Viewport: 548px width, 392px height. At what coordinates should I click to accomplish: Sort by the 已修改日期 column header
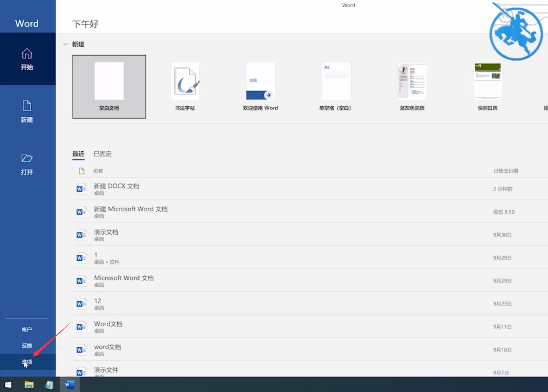[505, 171]
